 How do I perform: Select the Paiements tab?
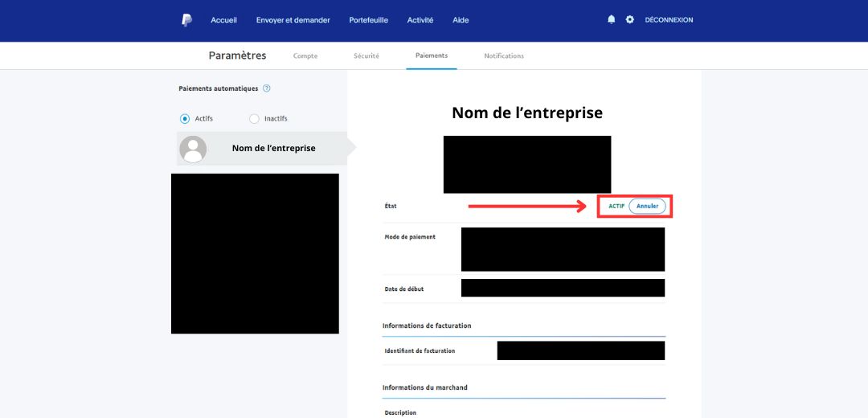432,55
